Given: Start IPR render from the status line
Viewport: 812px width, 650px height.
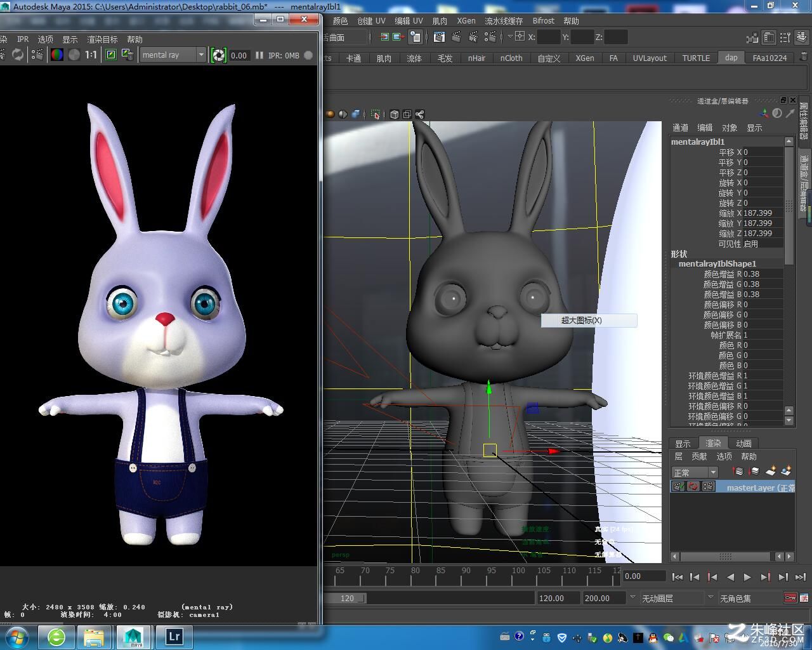Looking at the screenshot, I should point(473,37).
